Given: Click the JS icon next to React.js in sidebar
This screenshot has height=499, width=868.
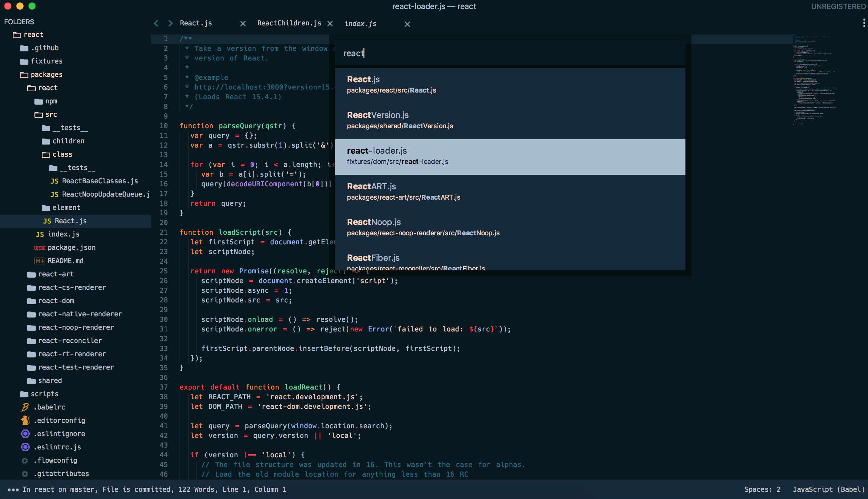Looking at the screenshot, I should [x=47, y=221].
